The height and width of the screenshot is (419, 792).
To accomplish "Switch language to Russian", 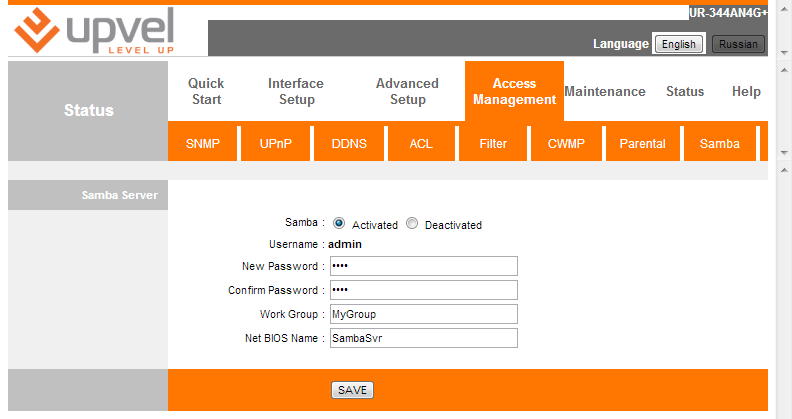I will point(738,44).
